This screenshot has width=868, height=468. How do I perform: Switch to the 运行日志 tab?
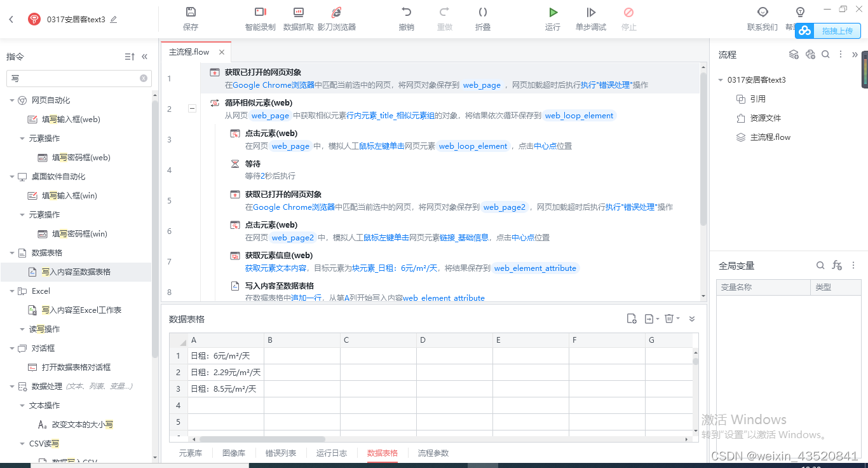click(x=332, y=453)
